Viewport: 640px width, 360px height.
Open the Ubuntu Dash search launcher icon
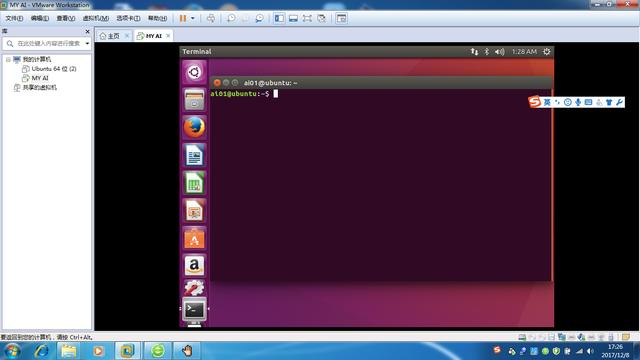click(194, 72)
